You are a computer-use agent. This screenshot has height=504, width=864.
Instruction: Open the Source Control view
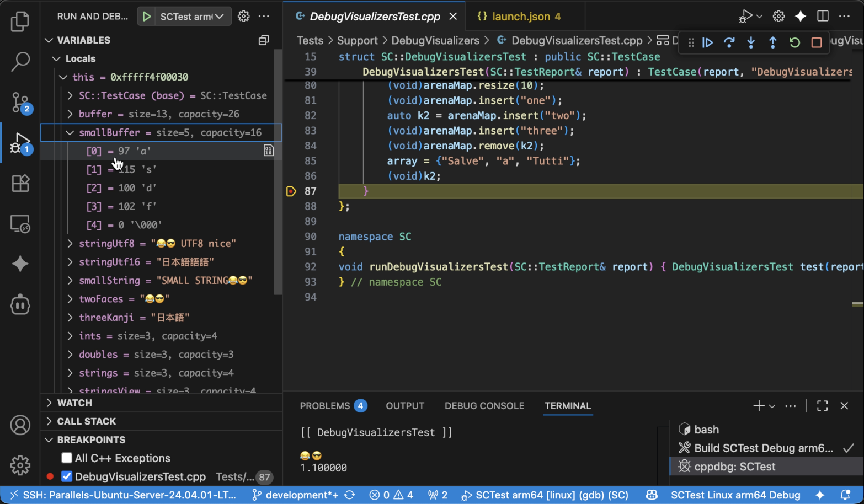click(x=20, y=102)
